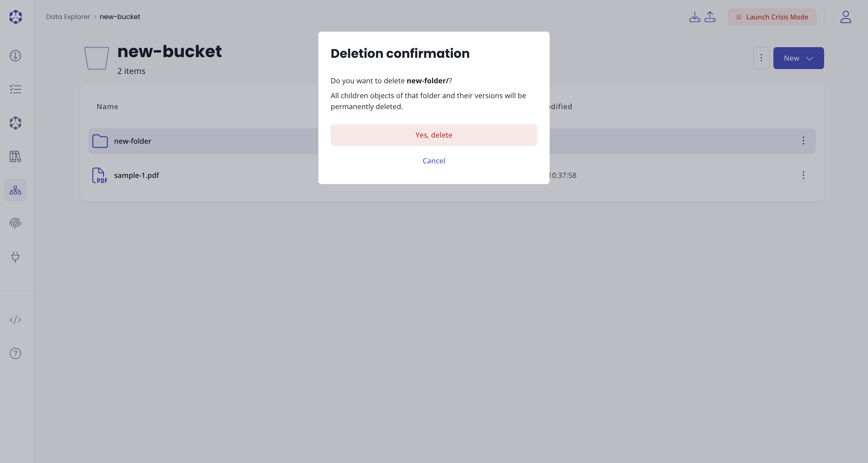The image size is (868, 463).
Task: Select the plug connectors icon in sidebar
Action: (x=15, y=257)
